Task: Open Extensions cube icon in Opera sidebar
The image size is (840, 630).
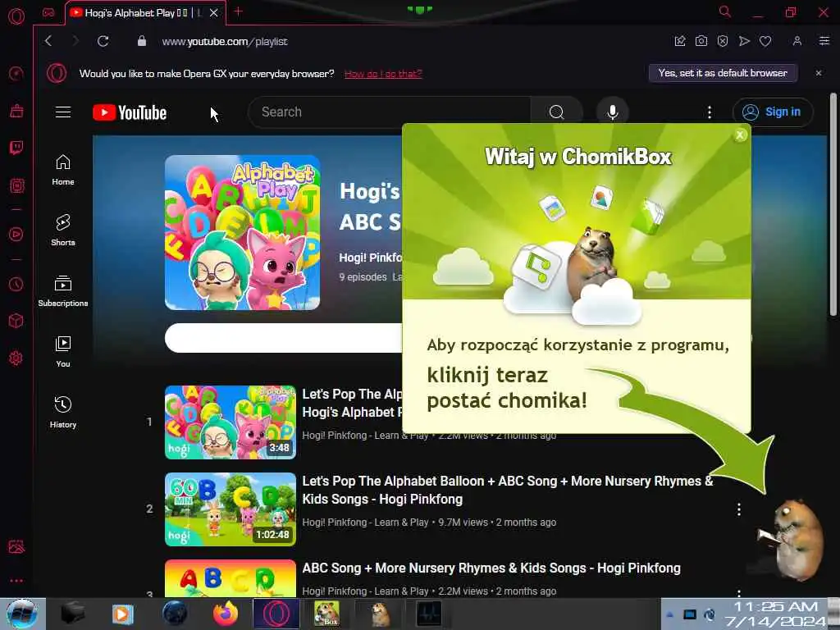Action: tap(16, 321)
